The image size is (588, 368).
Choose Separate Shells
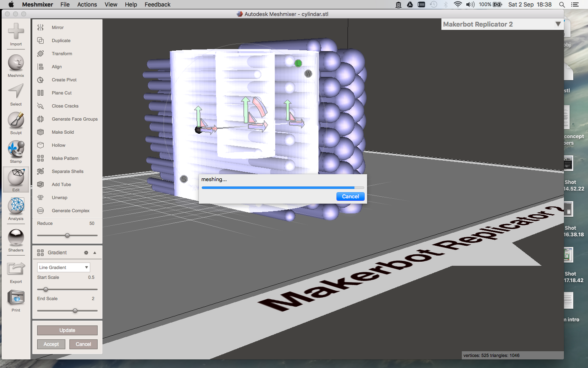pos(67,171)
